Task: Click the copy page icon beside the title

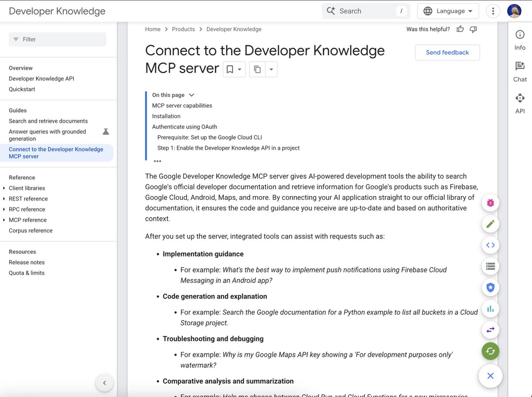Action: tap(257, 69)
